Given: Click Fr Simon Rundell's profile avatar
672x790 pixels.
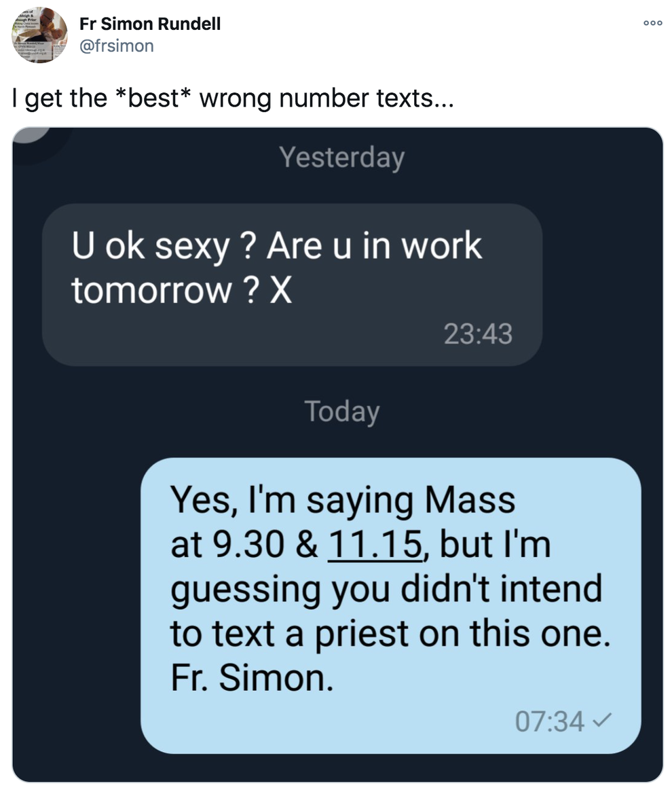Looking at the screenshot, I should [x=39, y=34].
